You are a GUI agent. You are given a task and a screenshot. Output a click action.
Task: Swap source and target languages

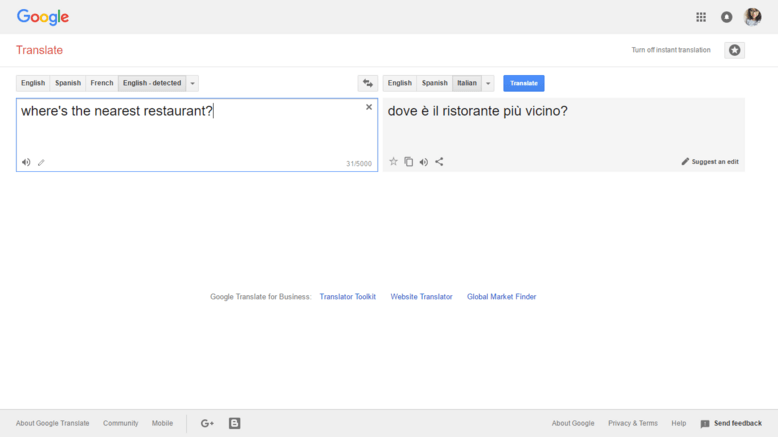coord(368,83)
